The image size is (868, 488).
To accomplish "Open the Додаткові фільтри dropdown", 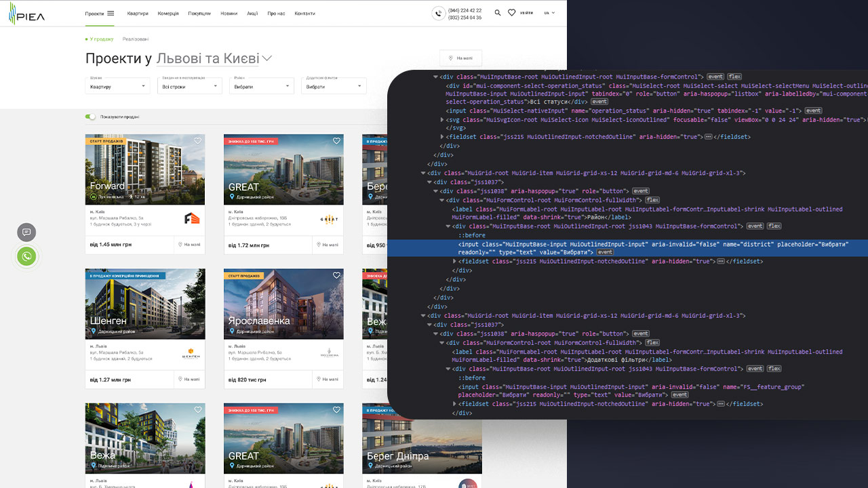I will 334,86.
